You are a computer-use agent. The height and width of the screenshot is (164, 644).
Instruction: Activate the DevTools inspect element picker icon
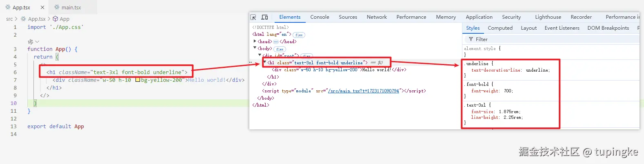point(253,17)
